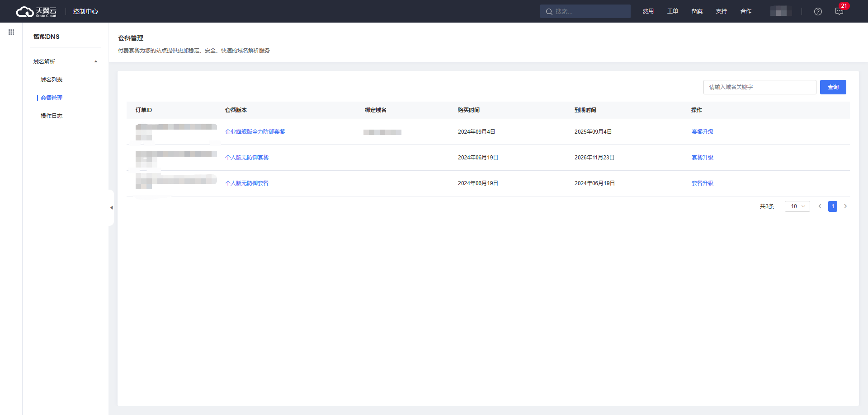
Task: Click expiry date 2026年11月23日
Action: tap(594, 158)
